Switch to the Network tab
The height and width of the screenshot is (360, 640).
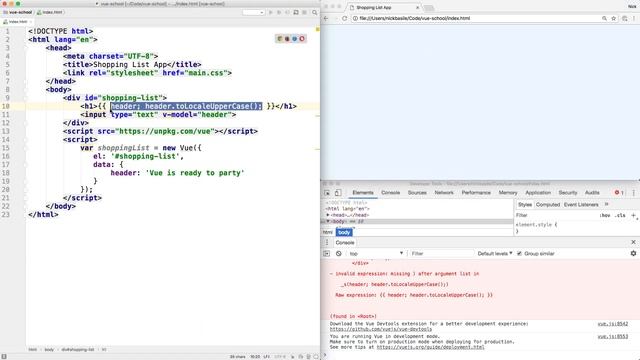[444, 193]
